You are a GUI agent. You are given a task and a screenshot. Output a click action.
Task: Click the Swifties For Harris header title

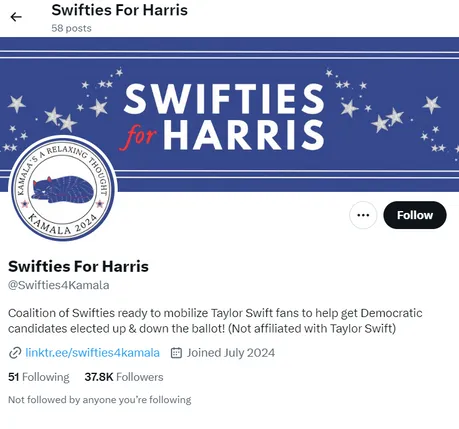tap(119, 10)
